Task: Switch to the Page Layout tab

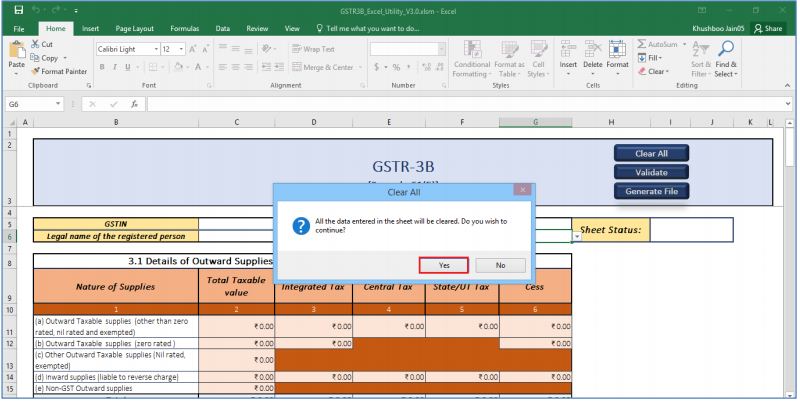Action: [135, 29]
